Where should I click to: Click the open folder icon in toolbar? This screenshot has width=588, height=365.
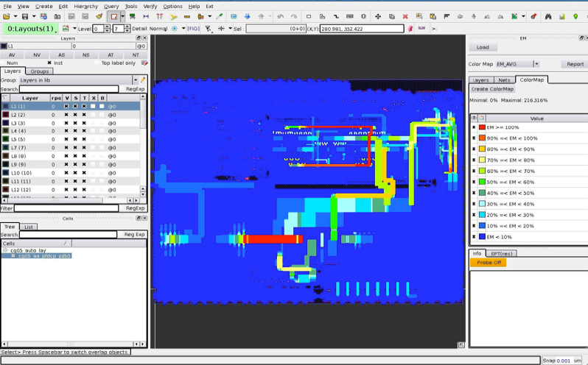pos(6,16)
